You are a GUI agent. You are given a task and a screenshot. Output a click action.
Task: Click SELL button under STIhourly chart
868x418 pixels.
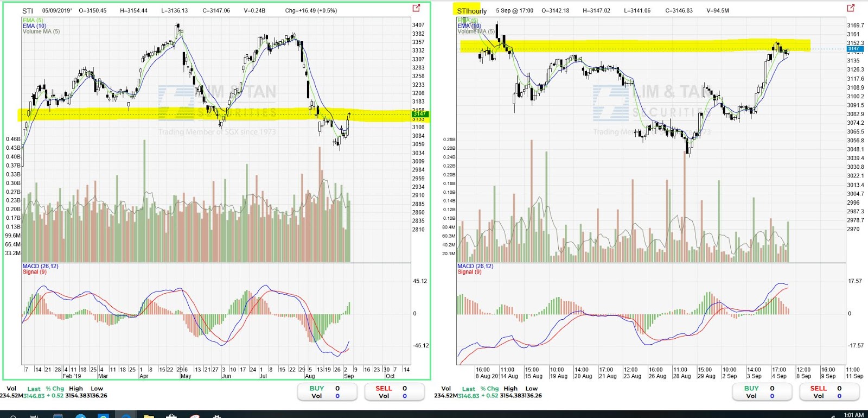pos(829,392)
